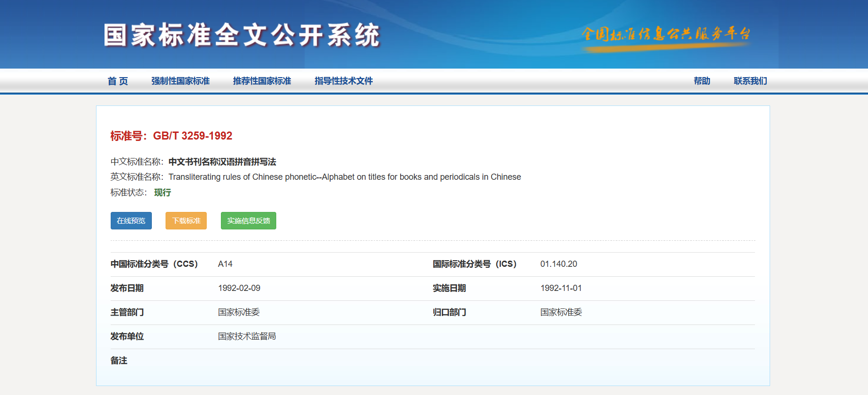Click the release date 1992-02-09
868x395 pixels.
pyautogui.click(x=239, y=288)
